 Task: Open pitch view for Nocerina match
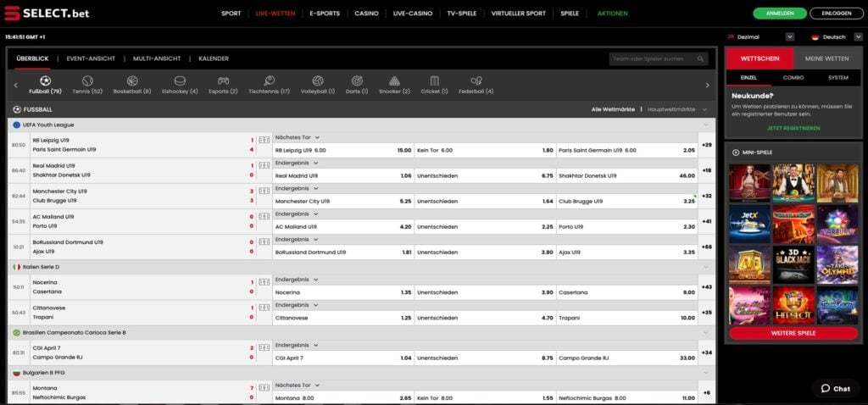point(264,282)
